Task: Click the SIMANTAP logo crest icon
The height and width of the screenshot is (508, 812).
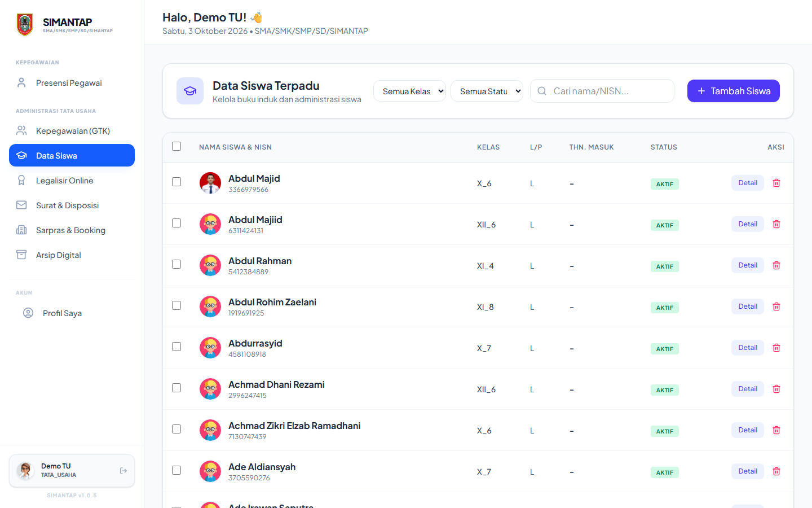Action: coord(25,25)
